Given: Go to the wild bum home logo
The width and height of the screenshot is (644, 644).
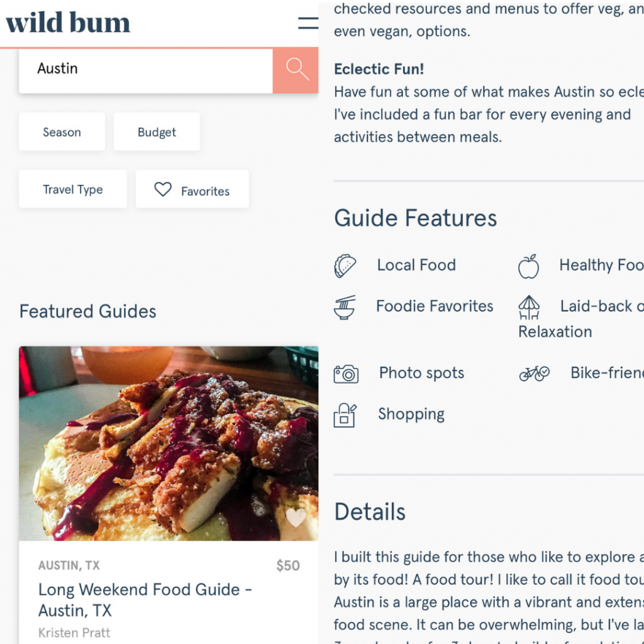Looking at the screenshot, I should tap(68, 23).
